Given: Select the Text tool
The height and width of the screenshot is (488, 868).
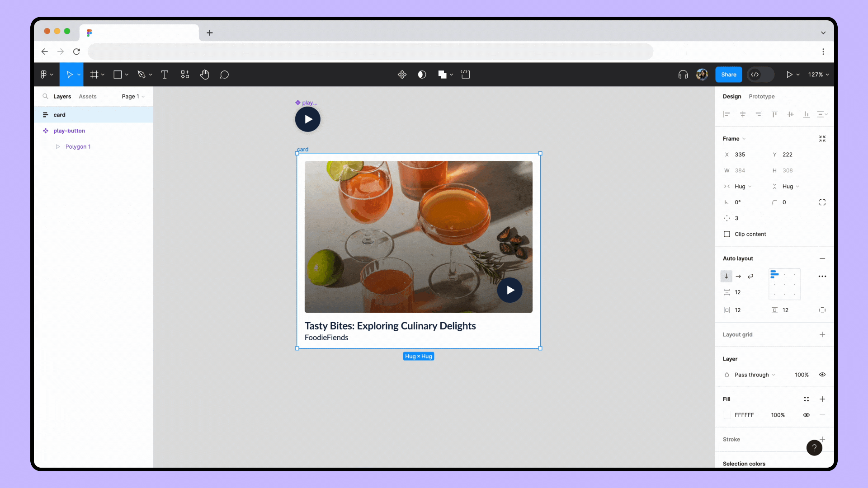Looking at the screenshot, I should 165,74.
